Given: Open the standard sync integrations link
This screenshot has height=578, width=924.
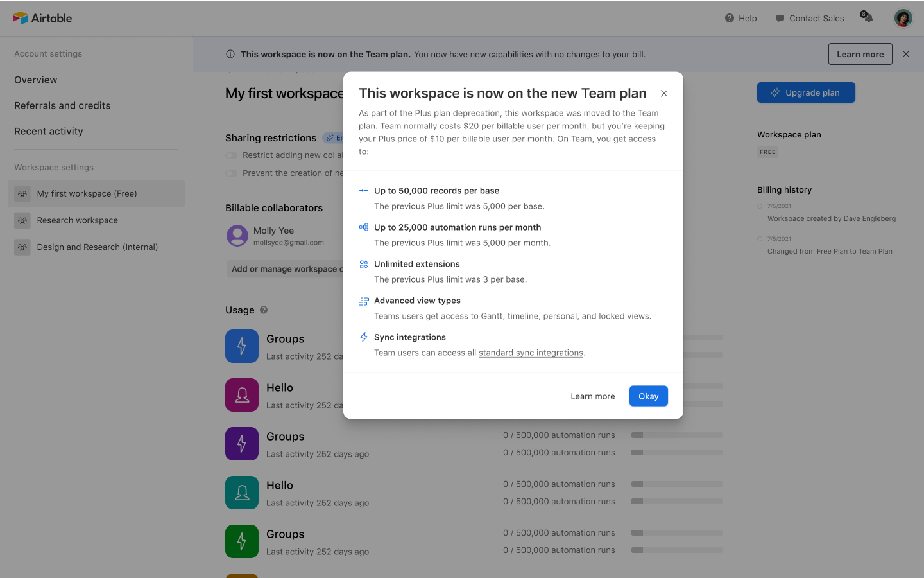Looking at the screenshot, I should tap(531, 353).
